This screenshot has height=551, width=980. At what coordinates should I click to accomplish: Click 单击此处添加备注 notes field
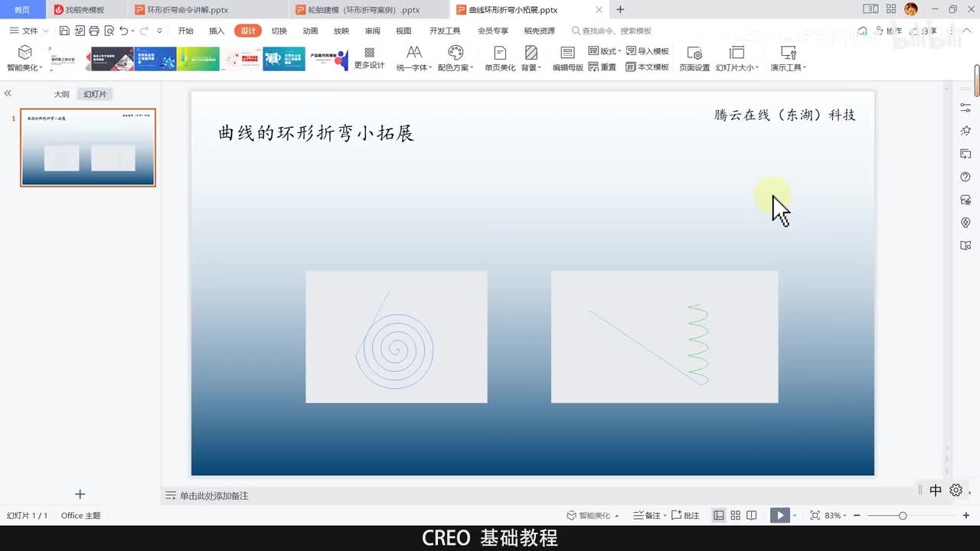[x=214, y=496]
